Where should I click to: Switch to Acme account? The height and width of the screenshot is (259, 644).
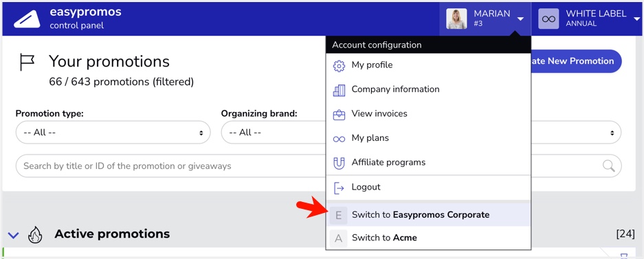click(428, 238)
